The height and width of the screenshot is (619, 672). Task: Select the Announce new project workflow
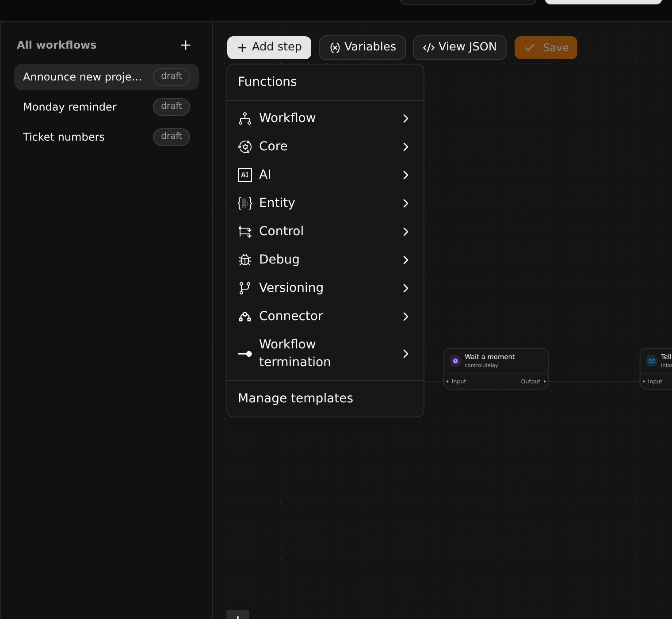107,77
